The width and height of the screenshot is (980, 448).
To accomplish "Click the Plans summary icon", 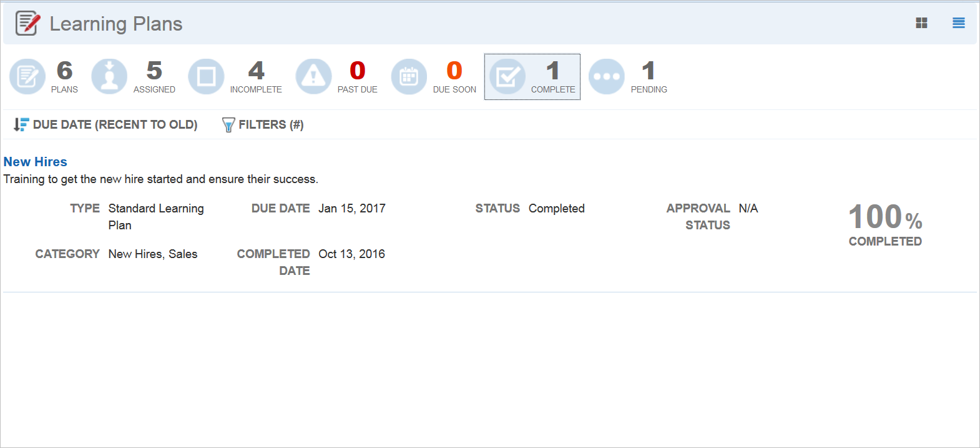I will pyautogui.click(x=27, y=77).
